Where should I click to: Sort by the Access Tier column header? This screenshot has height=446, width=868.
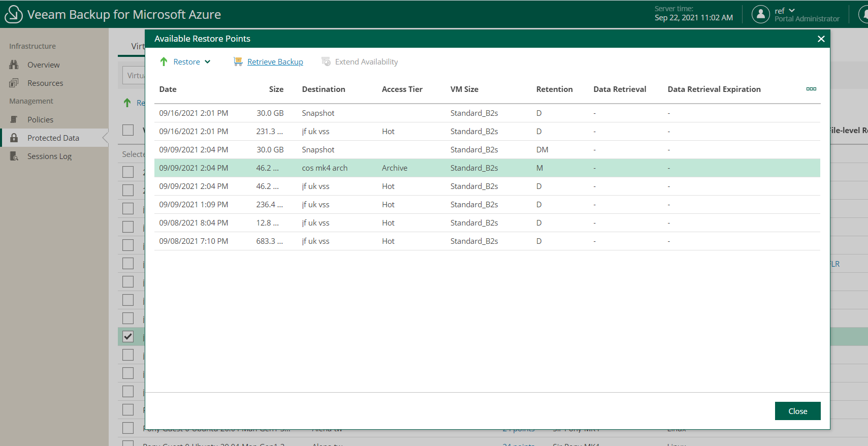click(x=402, y=89)
